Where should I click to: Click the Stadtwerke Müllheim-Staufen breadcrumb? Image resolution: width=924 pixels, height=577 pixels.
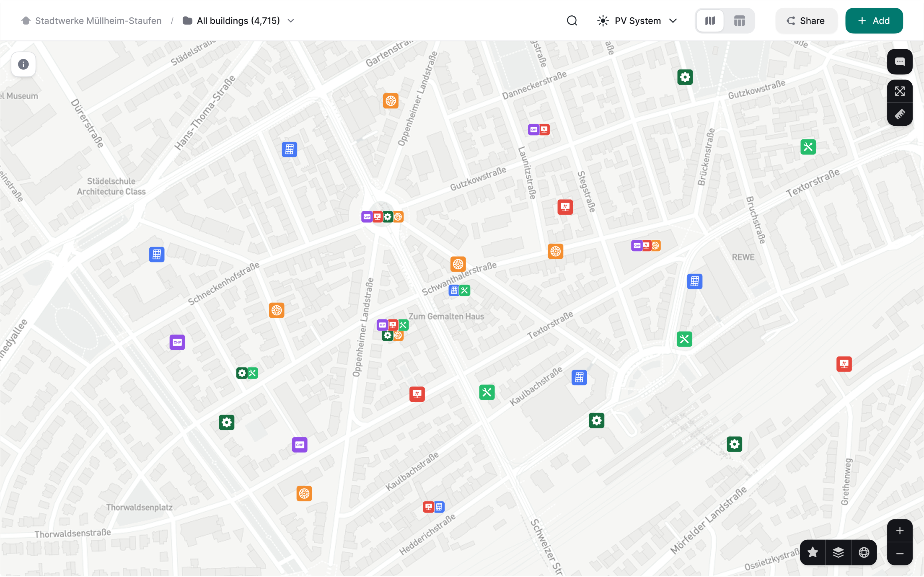pyautogui.click(x=98, y=21)
